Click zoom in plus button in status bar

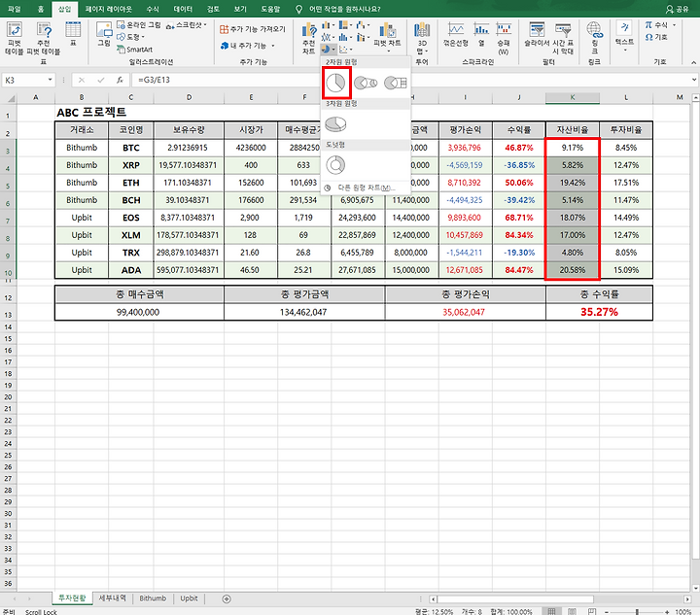click(667, 612)
